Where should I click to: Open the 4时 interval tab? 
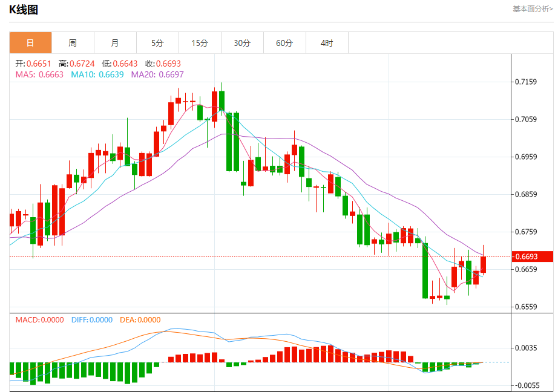click(327, 43)
